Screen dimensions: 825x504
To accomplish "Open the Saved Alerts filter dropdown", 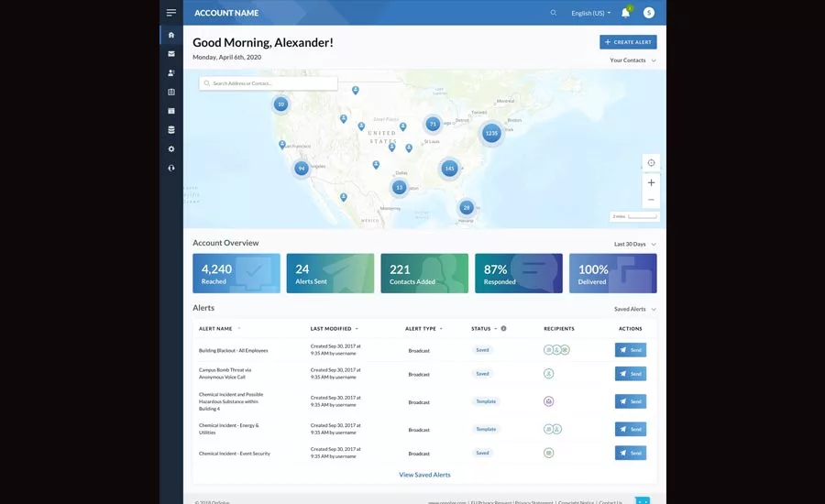I will (634, 310).
